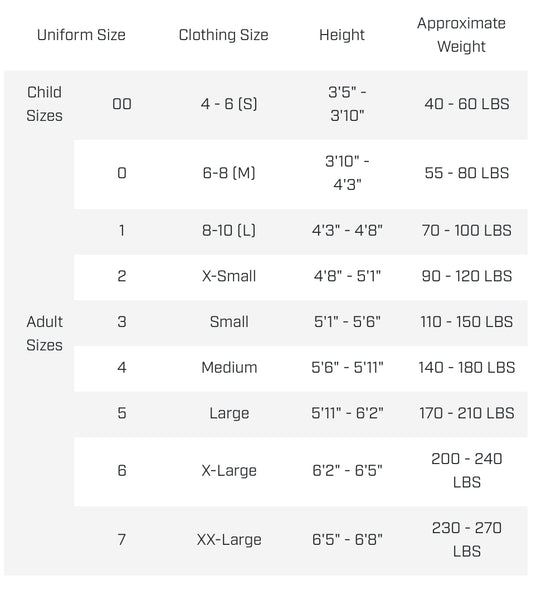Click the Uniform Size column header
Viewport: 546px width, 600px height.
coord(81,35)
